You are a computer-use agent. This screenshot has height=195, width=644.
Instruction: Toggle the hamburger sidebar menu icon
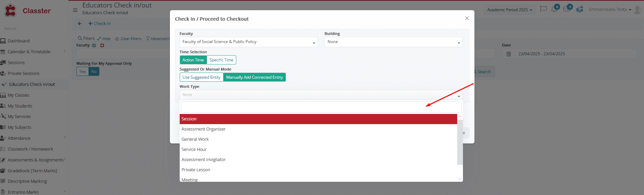coord(75,10)
